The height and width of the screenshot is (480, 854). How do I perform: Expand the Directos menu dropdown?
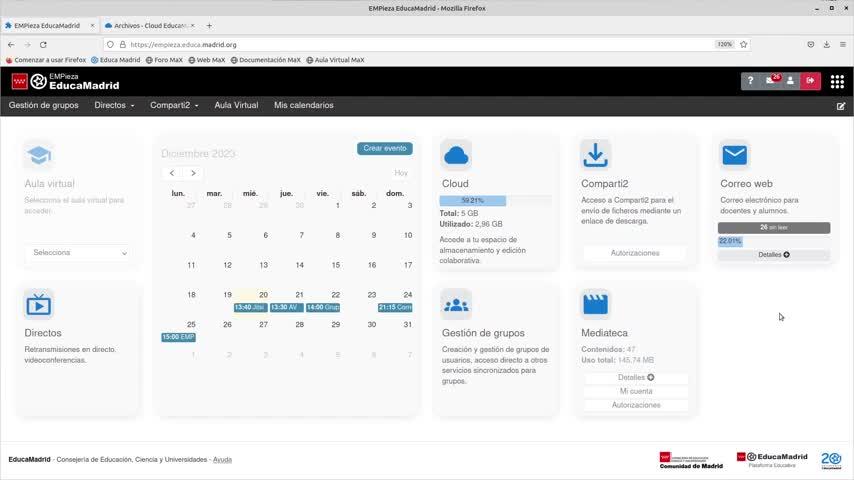tap(114, 105)
